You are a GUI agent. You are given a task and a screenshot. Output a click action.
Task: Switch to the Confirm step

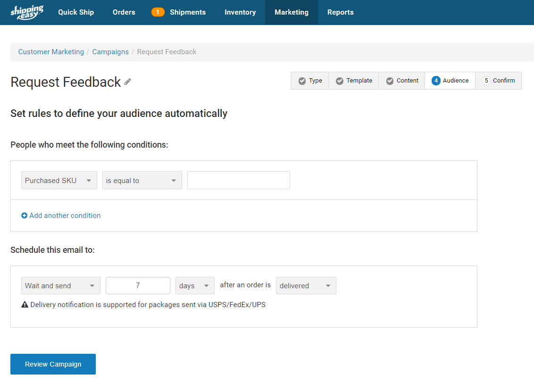tap(498, 81)
